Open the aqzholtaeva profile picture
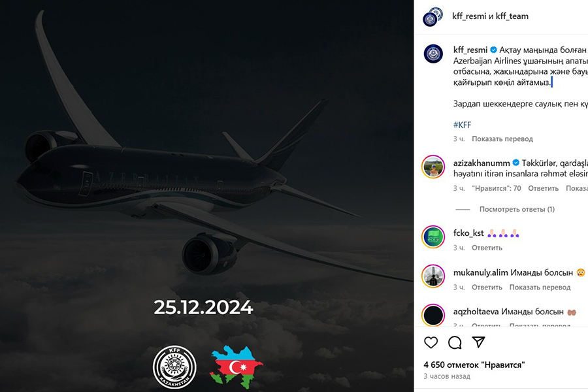588x392 pixels. point(433,315)
